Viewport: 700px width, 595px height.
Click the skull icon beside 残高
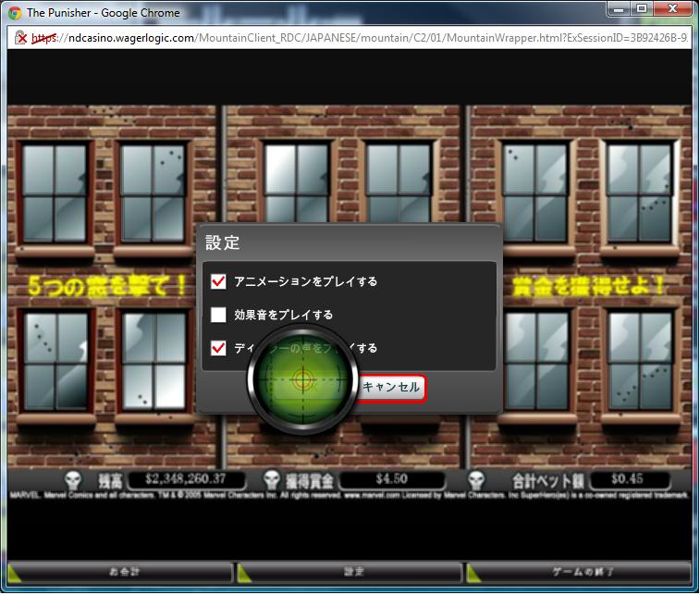(x=73, y=480)
